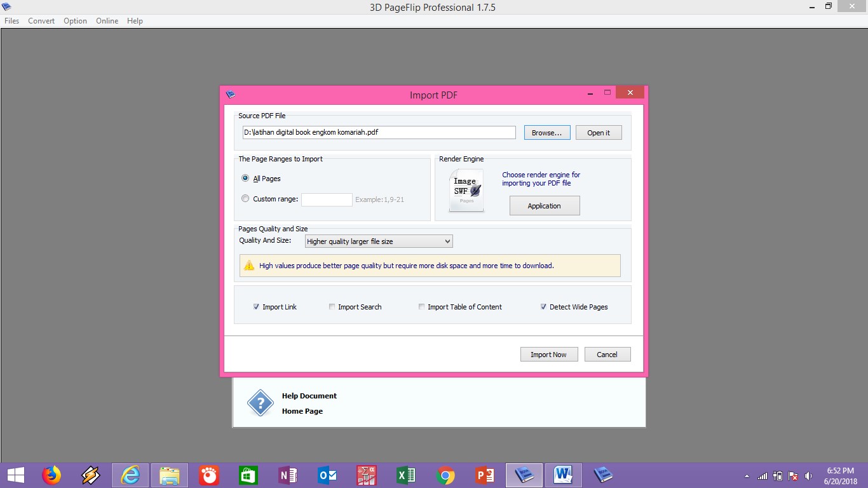Click the battery power tray icon
The image size is (868, 488).
pos(778,476)
